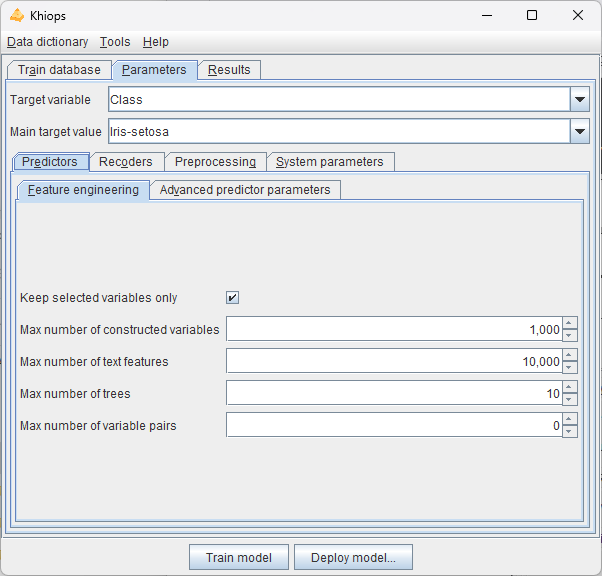This screenshot has height=576, width=602.
Task: Open the Recoders sub-tab
Action: [x=126, y=162]
